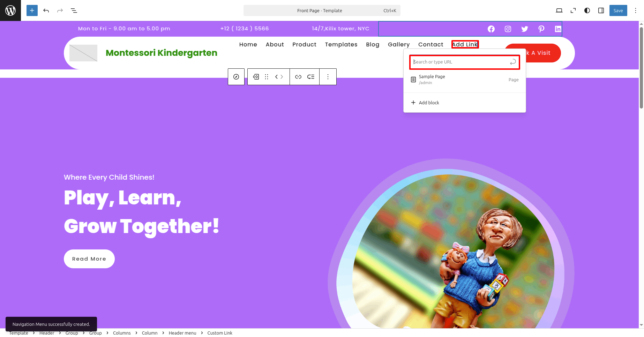
Task: Go to Custom Link breadcrumb
Action: pos(220,333)
